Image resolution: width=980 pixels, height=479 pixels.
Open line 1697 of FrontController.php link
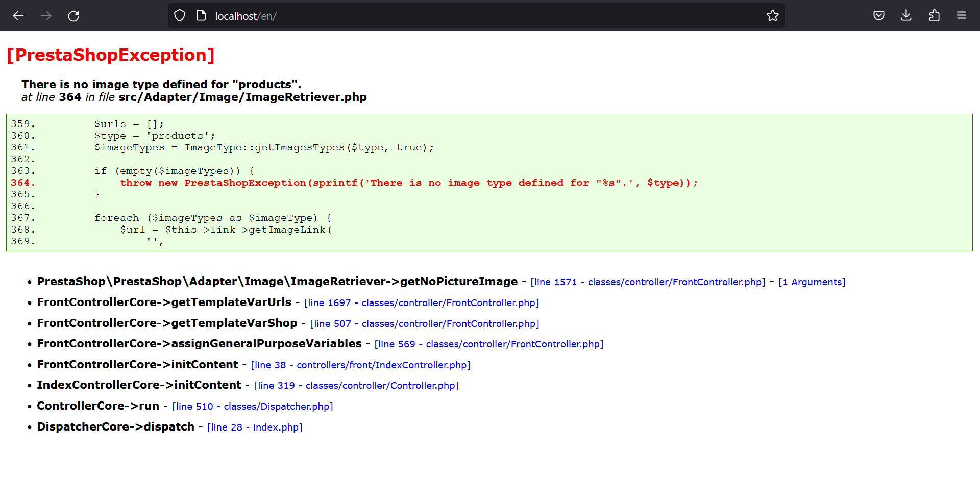421,302
